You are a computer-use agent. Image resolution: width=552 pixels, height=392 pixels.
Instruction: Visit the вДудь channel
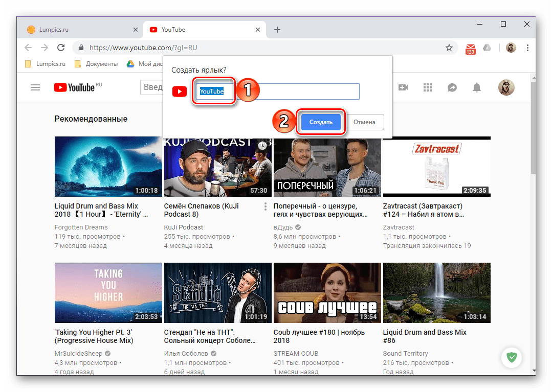(x=283, y=227)
